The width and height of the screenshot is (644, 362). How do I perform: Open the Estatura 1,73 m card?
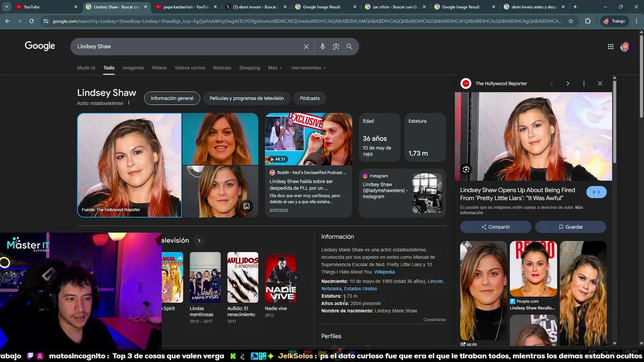click(425, 138)
